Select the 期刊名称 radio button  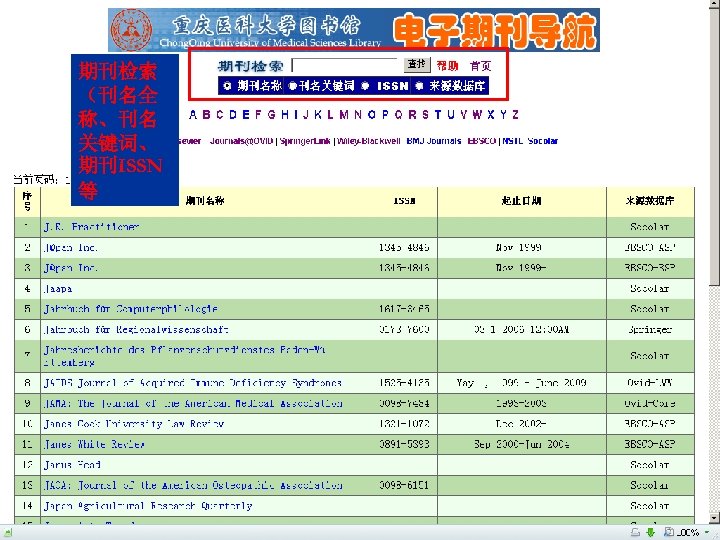point(227,86)
